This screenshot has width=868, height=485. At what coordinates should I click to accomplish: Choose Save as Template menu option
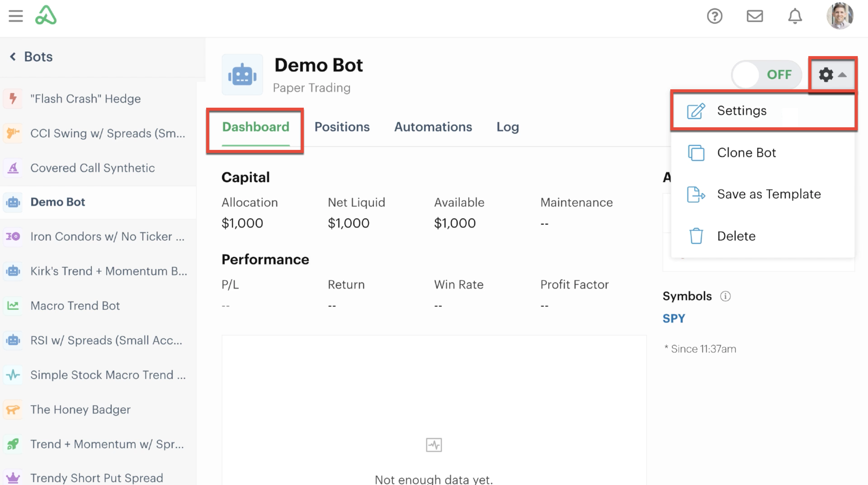tap(763, 194)
